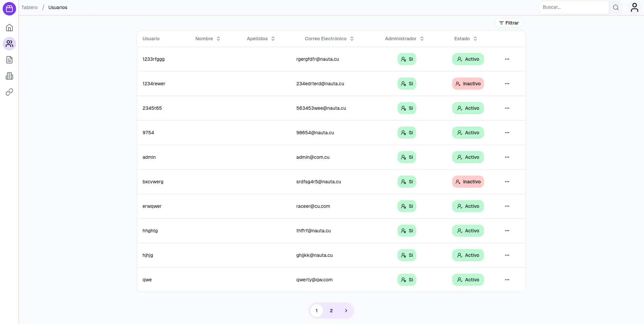Screen dimensions: 644x324
Task: Open actions menu for 1234rewer
Action: [x=507, y=84]
